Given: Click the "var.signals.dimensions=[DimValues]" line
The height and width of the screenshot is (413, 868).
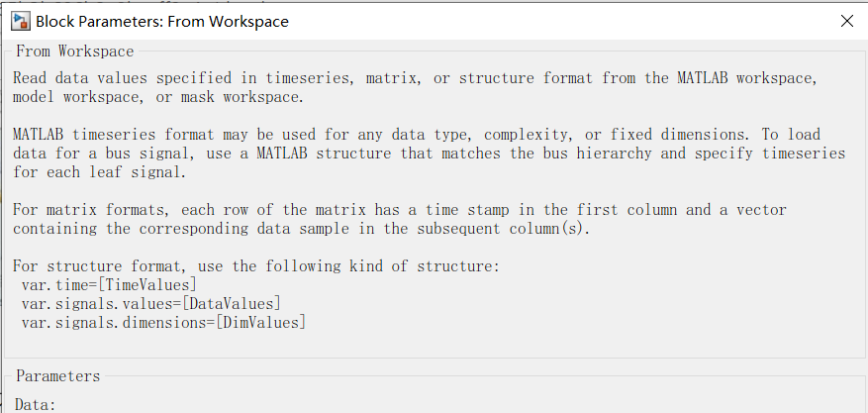Looking at the screenshot, I should coord(163,323).
